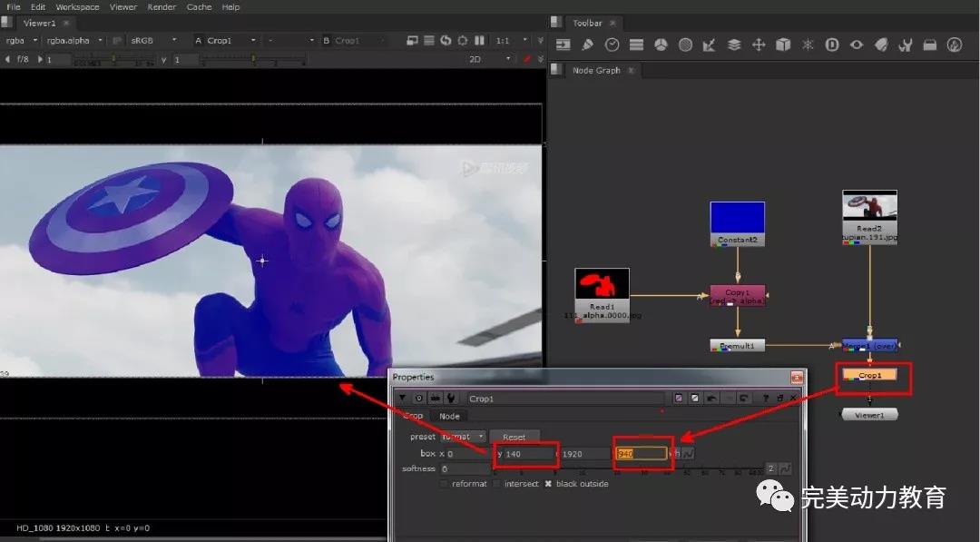Open the 3D nodes cube icon
980x542 pixels.
click(783, 44)
